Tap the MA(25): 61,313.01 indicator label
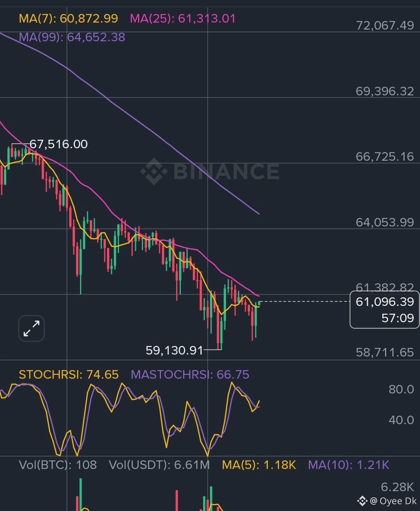This screenshot has height=511, width=420. pyautogui.click(x=183, y=18)
